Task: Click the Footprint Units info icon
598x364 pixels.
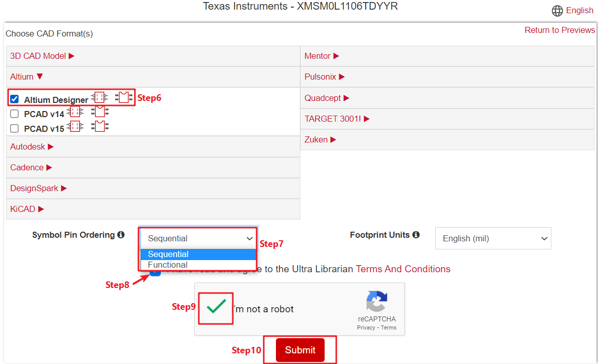Action: pyautogui.click(x=416, y=235)
